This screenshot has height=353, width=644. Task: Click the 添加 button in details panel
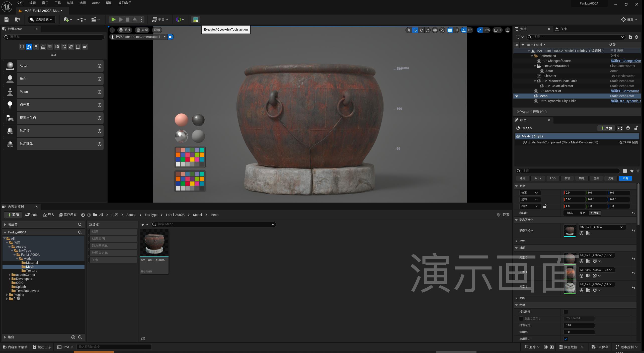tap(606, 128)
